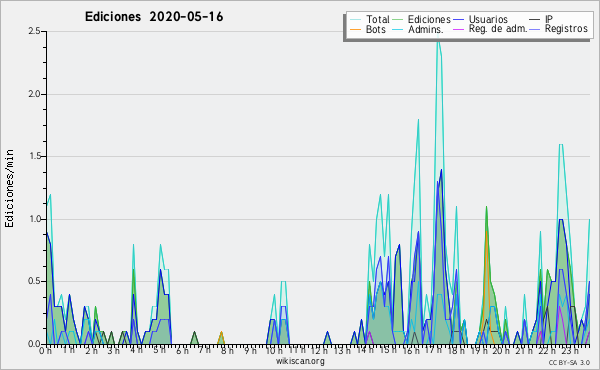Click the '8 h' x-axis label
Viewport: 600px width, 370px height.
227,350
